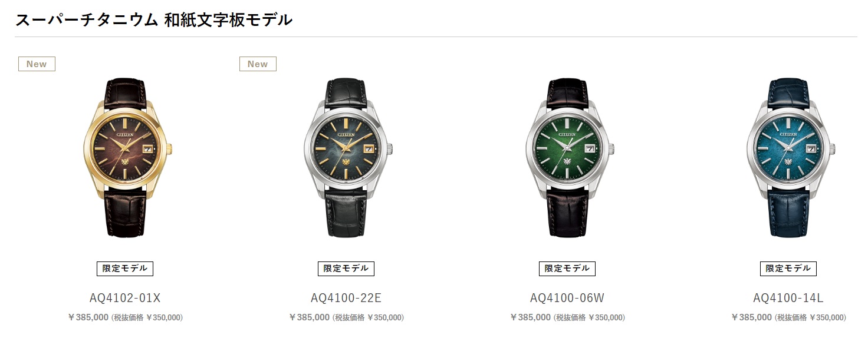
Task: Click the ¥385,000 price under AQ4100-14L
Action: pyautogui.click(x=752, y=317)
